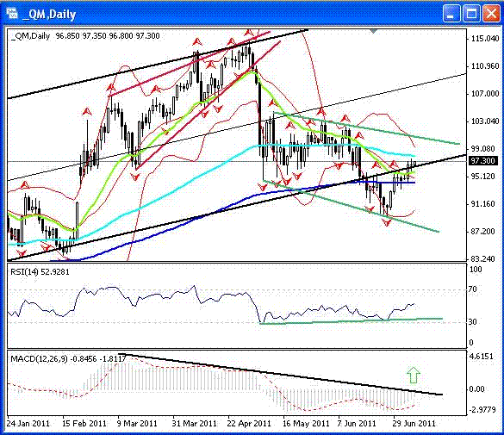Click the 22 Apr 2011 date label

pos(249,424)
